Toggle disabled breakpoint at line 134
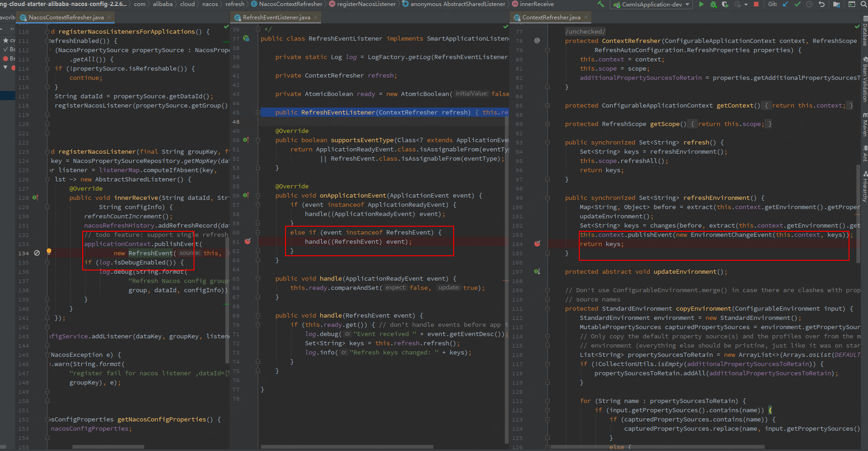The width and height of the screenshot is (868, 451). coord(37,253)
